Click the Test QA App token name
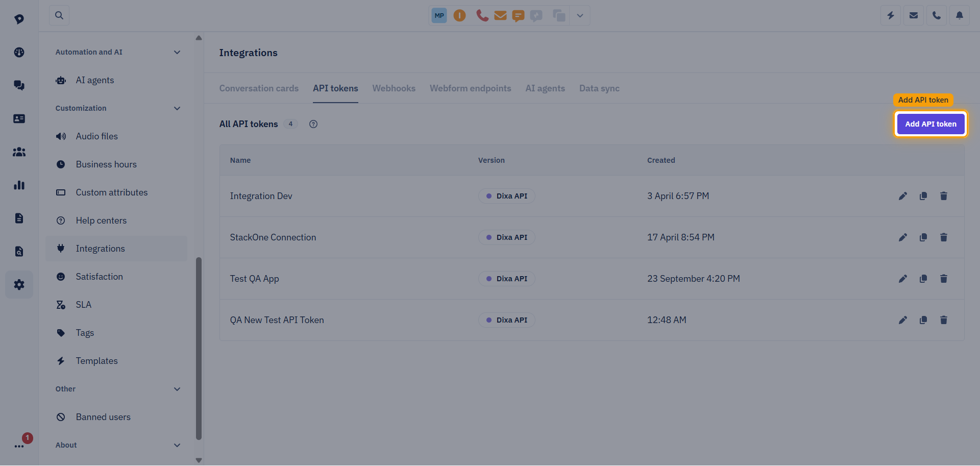This screenshot has height=466, width=980. (x=254, y=279)
